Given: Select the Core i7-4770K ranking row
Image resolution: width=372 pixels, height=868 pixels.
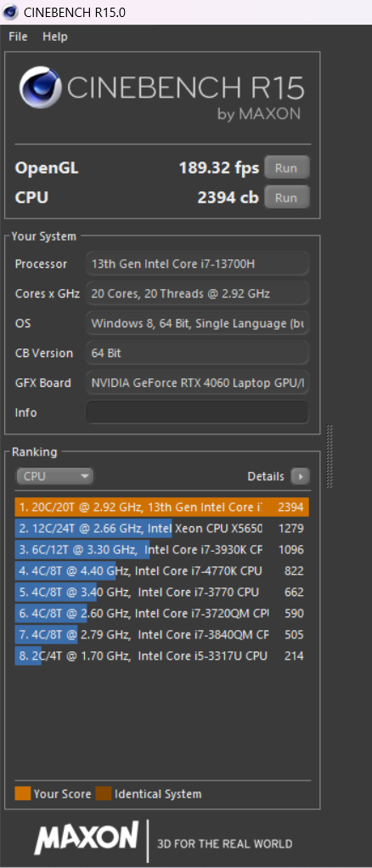Looking at the screenshot, I should pyautogui.click(x=161, y=570).
